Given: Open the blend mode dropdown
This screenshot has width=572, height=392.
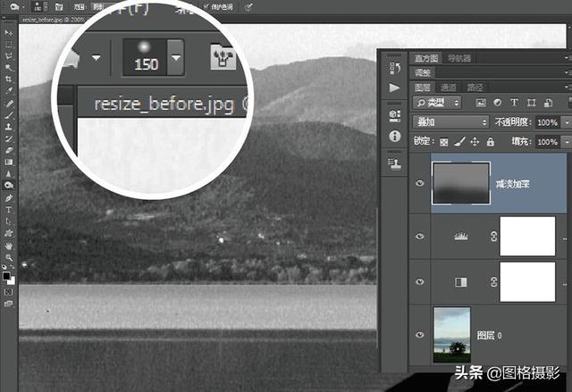Looking at the screenshot, I should (x=450, y=122).
